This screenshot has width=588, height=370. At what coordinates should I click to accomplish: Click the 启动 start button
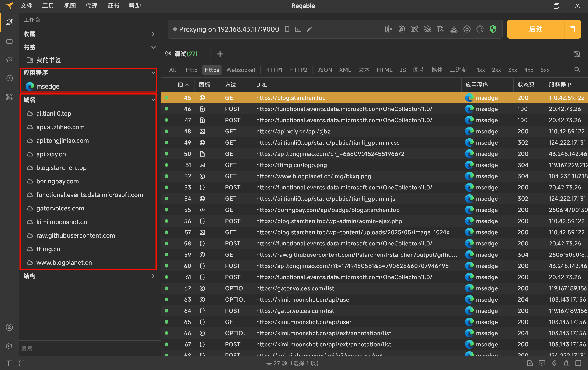coord(536,29)
